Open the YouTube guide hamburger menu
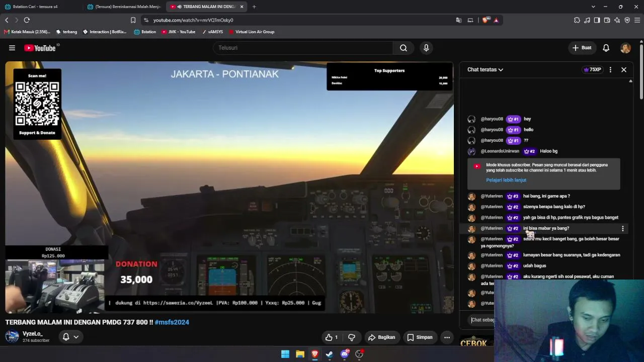644x362 pixels. (12, 48)
